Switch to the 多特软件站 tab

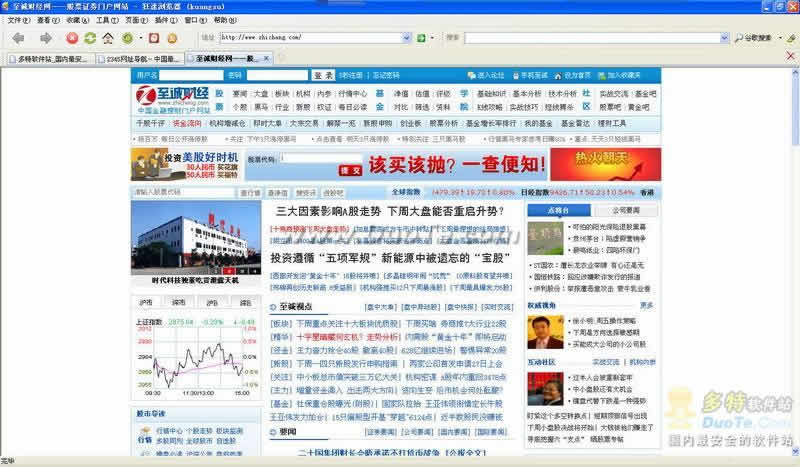click(x=50, y=59)
